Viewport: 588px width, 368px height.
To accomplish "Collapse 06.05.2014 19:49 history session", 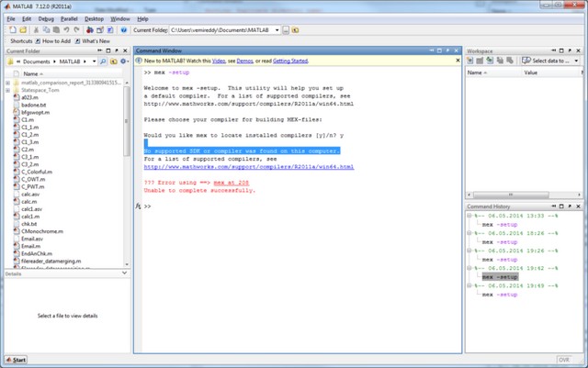I will pyautogui.click(x=469, y=285).
